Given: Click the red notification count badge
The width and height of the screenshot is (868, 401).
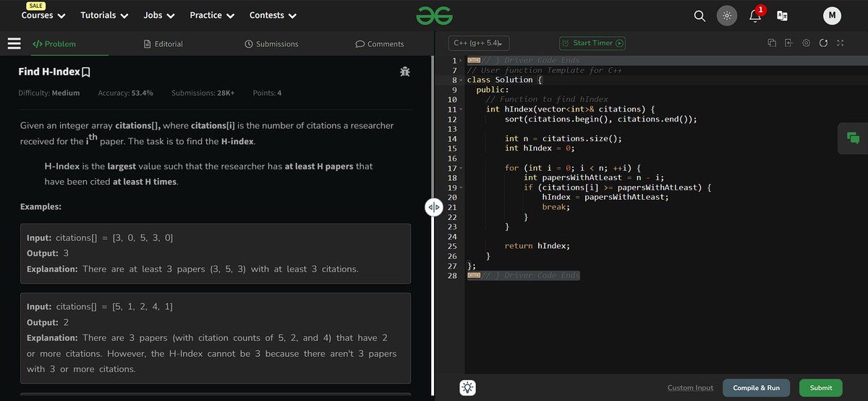Looking at the screenshot, I should (x=760, y=10).
